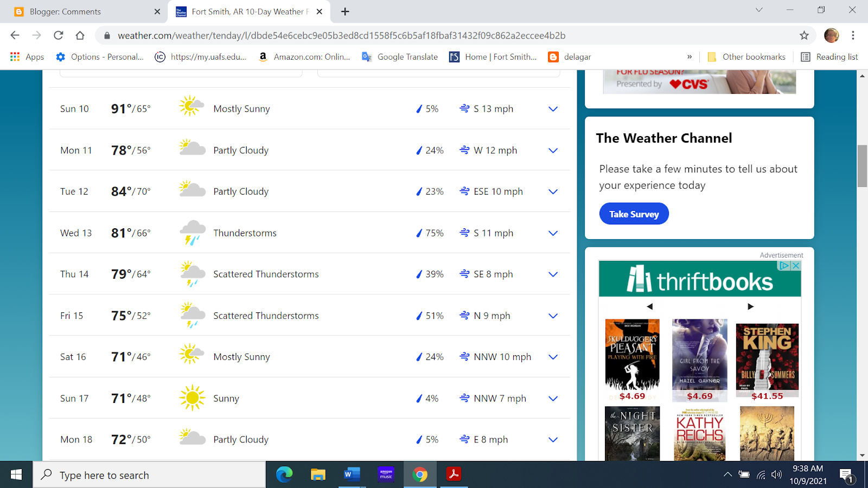Open the Stephen King Billy Summers book
The image size is (868, 488).
[767, 357]
